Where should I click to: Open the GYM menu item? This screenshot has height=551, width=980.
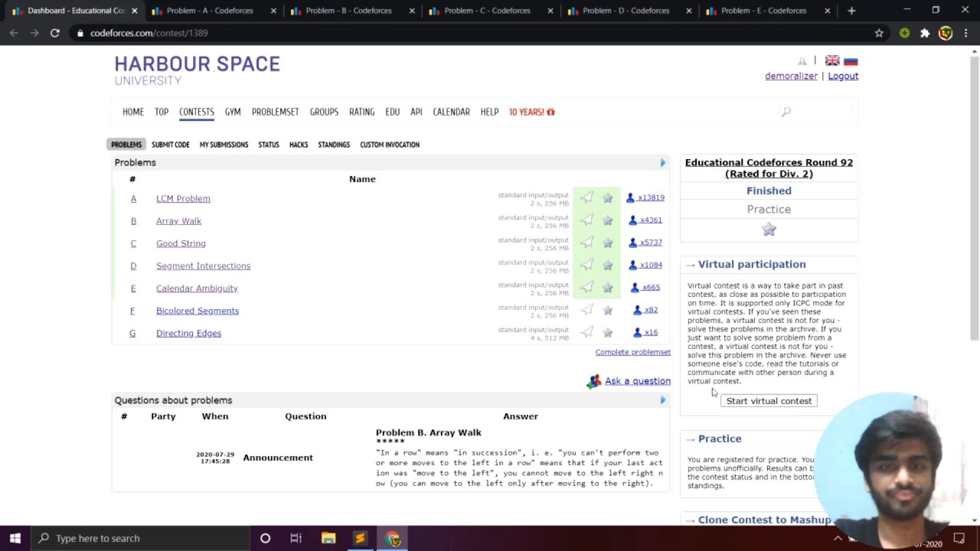pyautogui.click(x=233, y=112)
